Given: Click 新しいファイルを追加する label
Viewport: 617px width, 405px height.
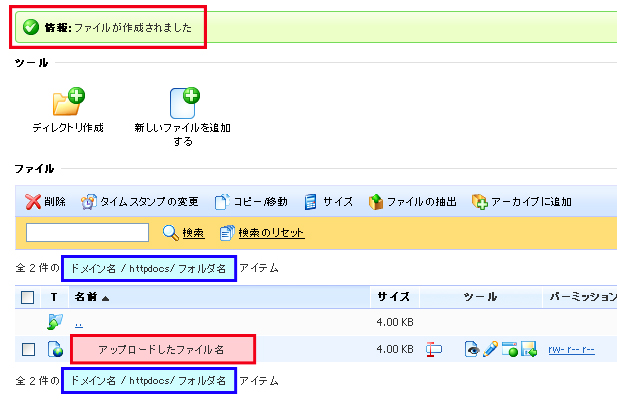Looking at the screenshot, I should click(x=183, y=134).
